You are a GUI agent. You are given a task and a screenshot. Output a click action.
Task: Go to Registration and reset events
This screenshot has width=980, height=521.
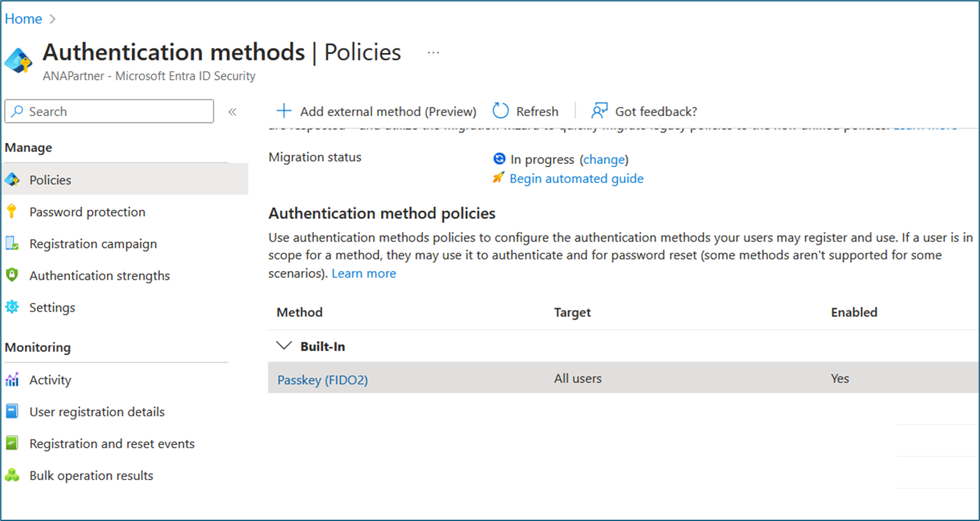pyautogui.click(x=112, y=444)
